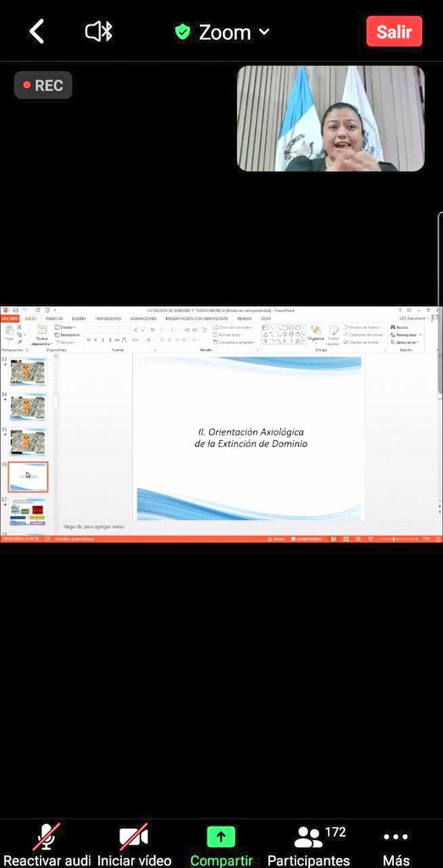The width and height of the screenshot is (443, 868).
Task: Select slide 17 thumbnail
Action: coord(28,511)
